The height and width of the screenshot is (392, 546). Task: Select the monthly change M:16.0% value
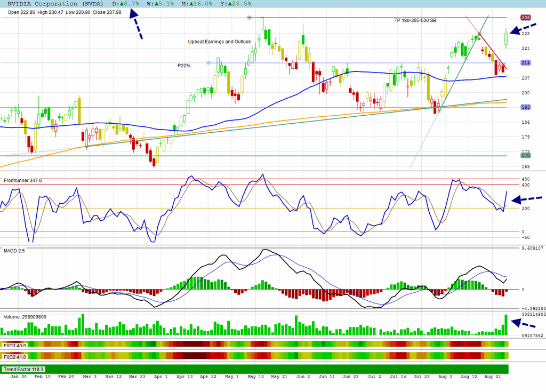tap(197, 4)
